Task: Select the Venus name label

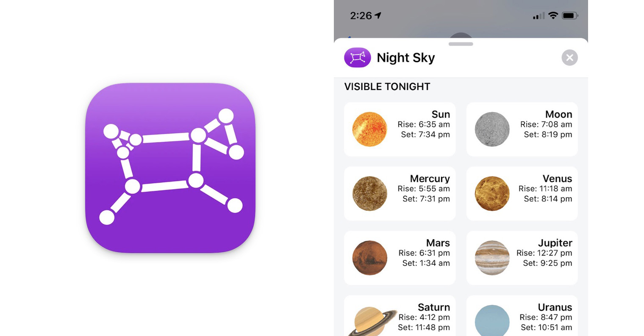Action: [x=557, y=179]
